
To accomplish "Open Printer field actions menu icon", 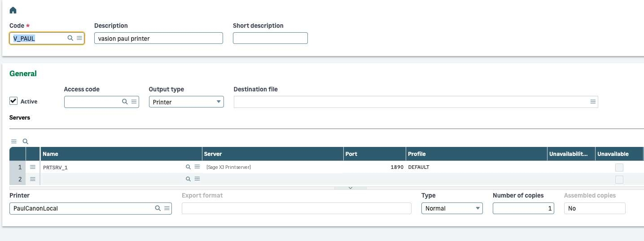I will pyautogui.click(x=166, y=208).
